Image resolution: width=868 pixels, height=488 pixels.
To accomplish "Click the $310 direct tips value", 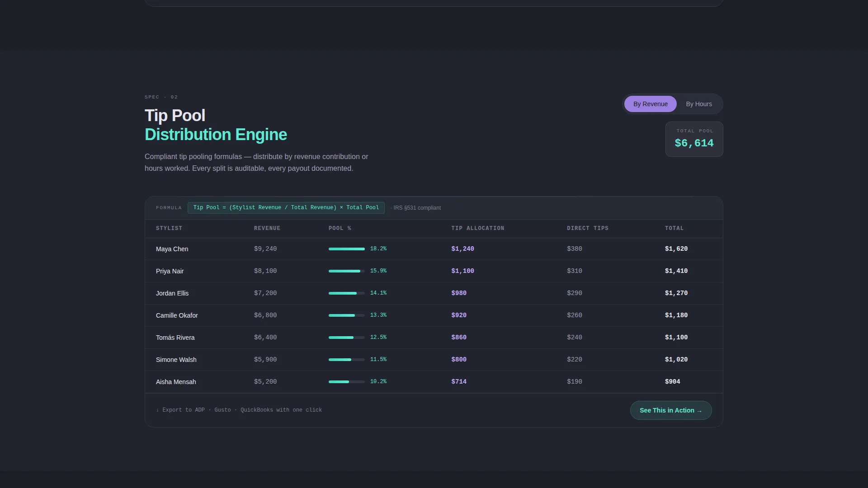I will (x=575, y=271).
